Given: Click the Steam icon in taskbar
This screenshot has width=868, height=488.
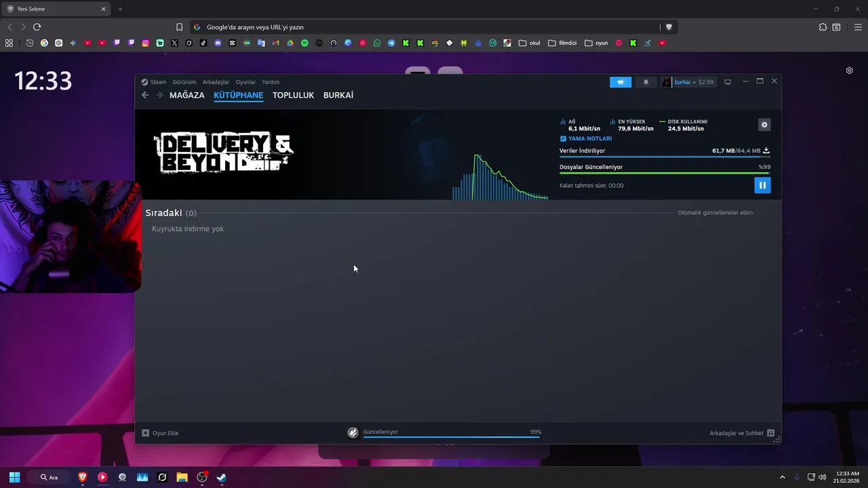Looking at the screenshot, I should point(221,477).
